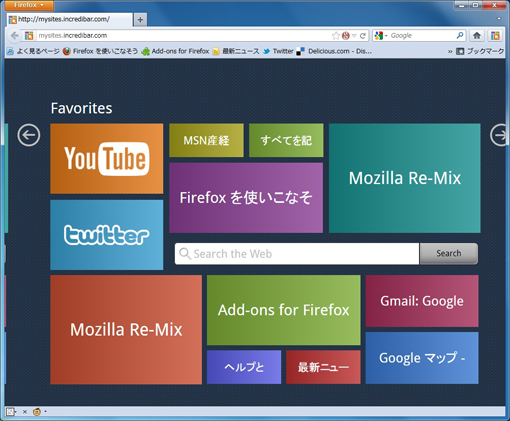Open the YouTube tile
Screen dimensions: 510x421
(107, 159)
